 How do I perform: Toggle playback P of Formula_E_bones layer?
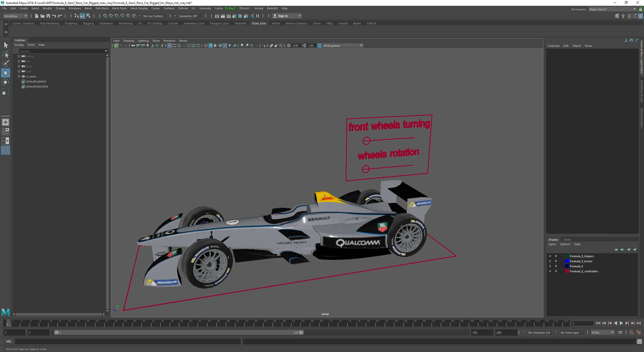[x=556, y=261]
